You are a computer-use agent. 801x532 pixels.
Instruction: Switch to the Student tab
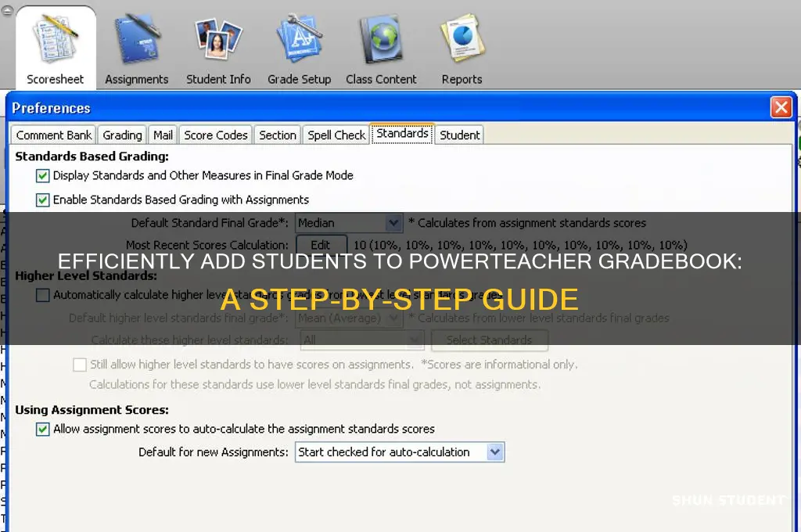click(x=459, y=135)
